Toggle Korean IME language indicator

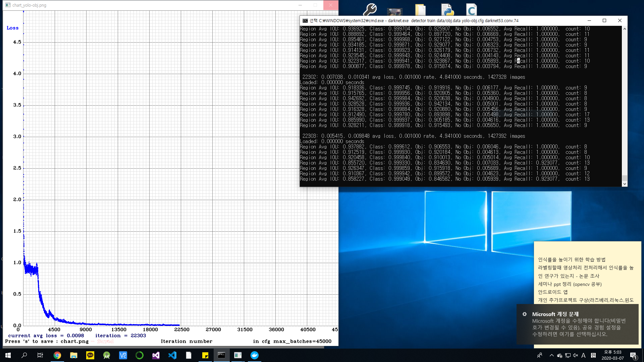[593, 355]
